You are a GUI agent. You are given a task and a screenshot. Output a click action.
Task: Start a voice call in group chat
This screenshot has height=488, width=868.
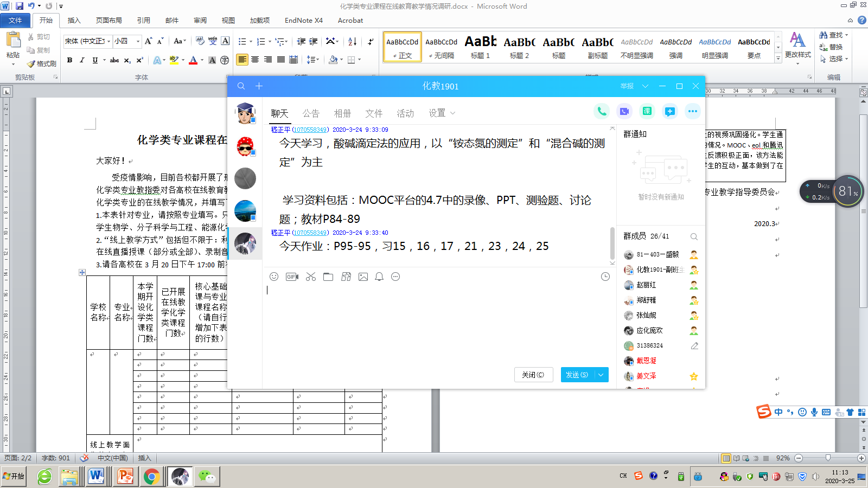coord(602,111)
